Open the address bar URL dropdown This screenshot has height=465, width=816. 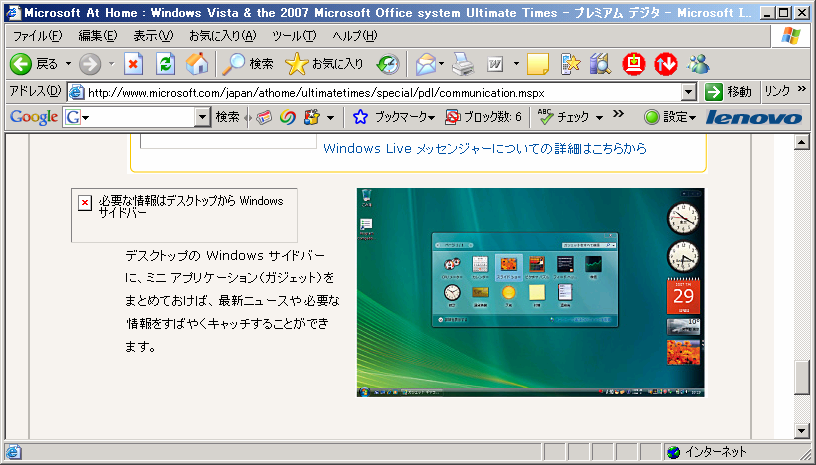point(688,93)
